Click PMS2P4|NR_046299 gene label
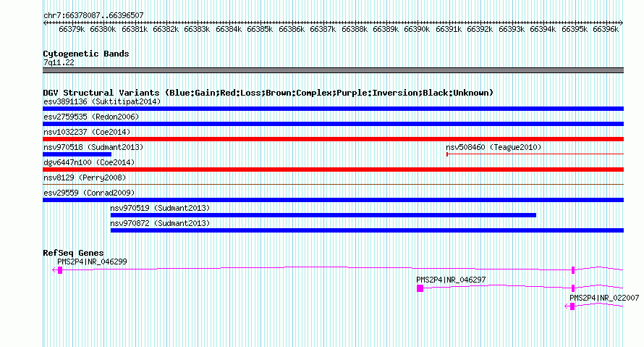Image resolution: width=644 pixels, height=347 pixels. (x=92, y=262)
